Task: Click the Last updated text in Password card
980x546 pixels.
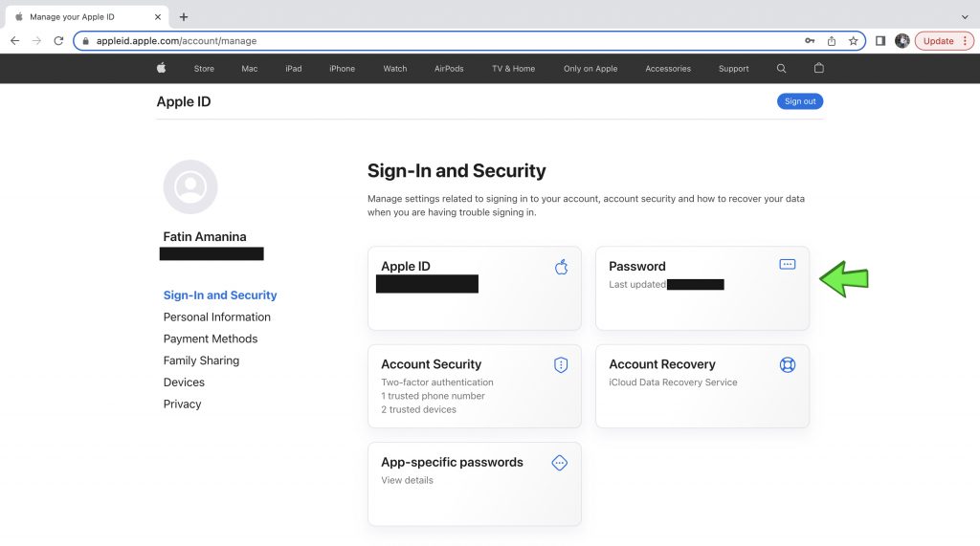Action: 636,284
